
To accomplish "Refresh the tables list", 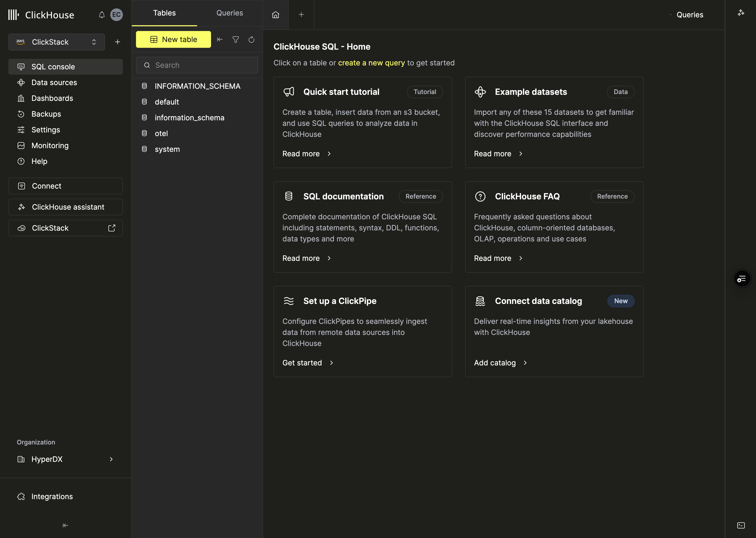I will 251,39.
